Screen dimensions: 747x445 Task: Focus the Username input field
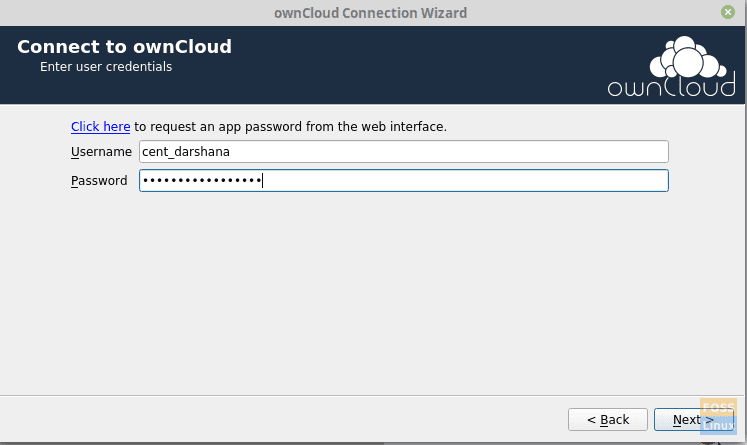pyautogui.click(x=404, y=152)
